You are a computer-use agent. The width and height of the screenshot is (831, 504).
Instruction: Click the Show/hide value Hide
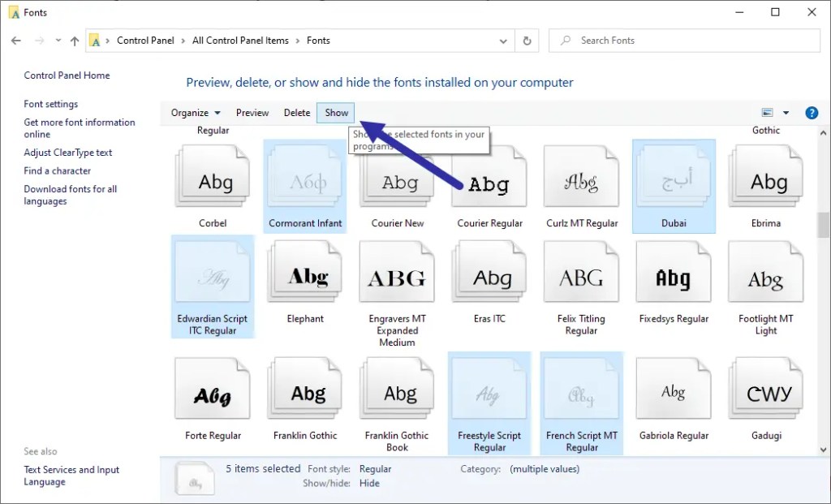click(369, 484)
